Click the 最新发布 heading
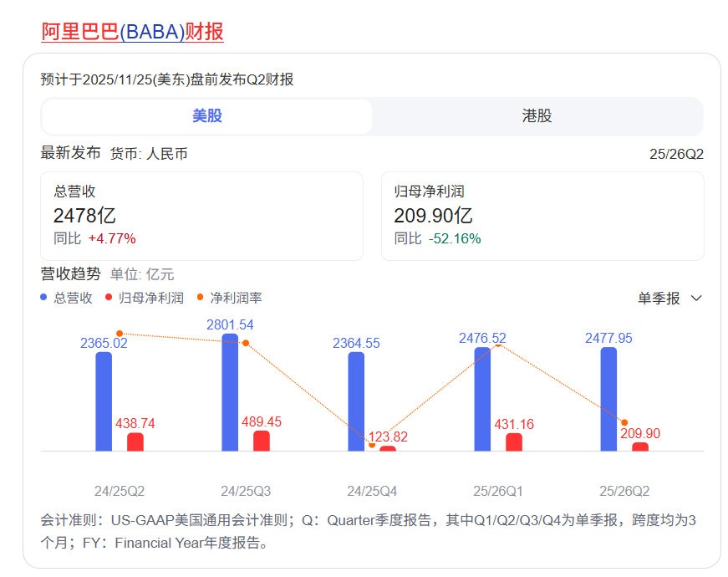This screenshot has height=577, width=728. click(x=70, y=153)
